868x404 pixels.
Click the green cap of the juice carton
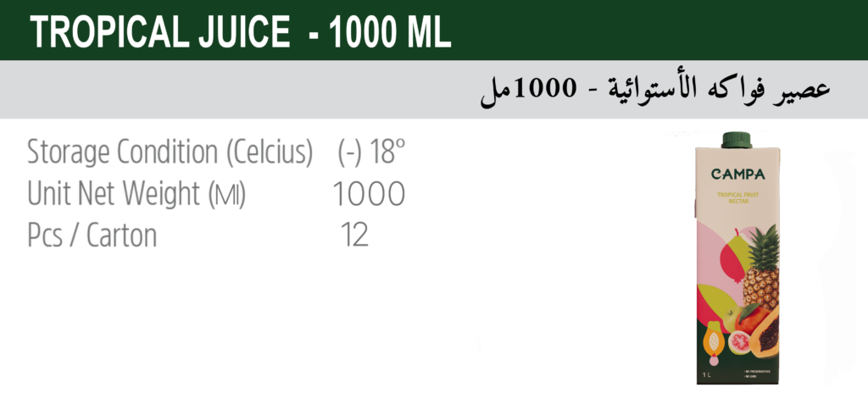click(737, 140)
